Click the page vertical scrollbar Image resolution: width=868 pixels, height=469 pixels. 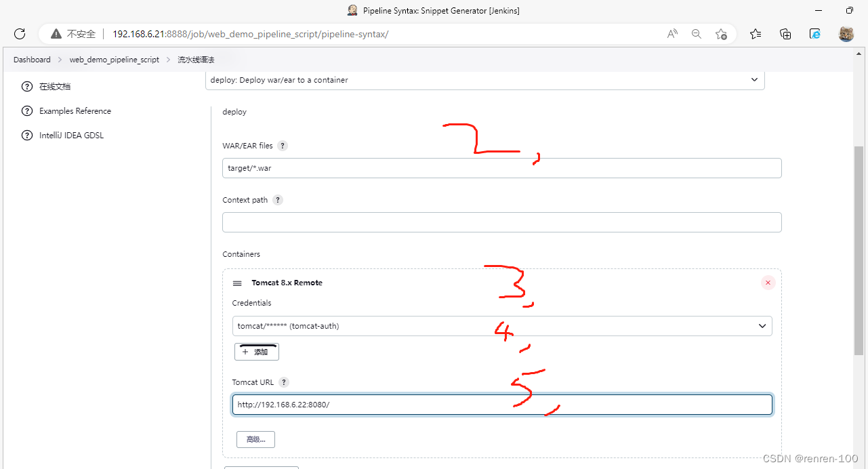point(859,250)
